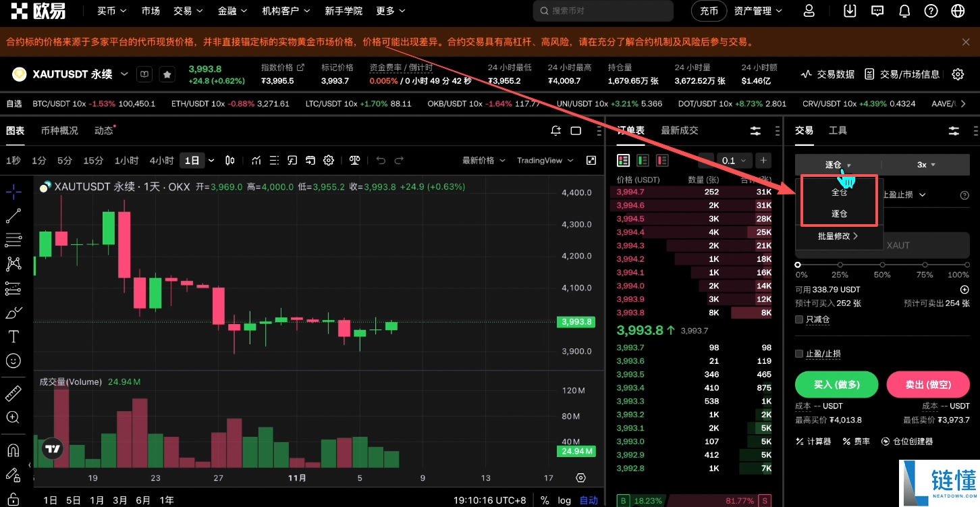Click the 充币 deposit button
980x507 pixels.
[709, 11]
